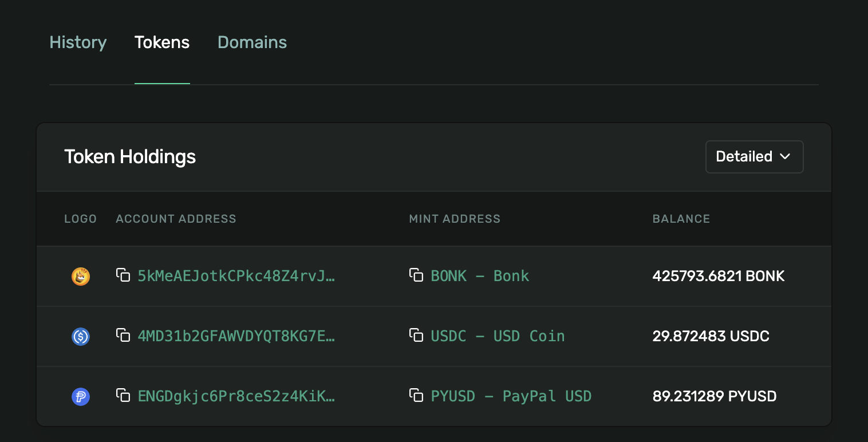868x442 pixels.
Task: Switch to the History tab
Action: pos(78,42)
